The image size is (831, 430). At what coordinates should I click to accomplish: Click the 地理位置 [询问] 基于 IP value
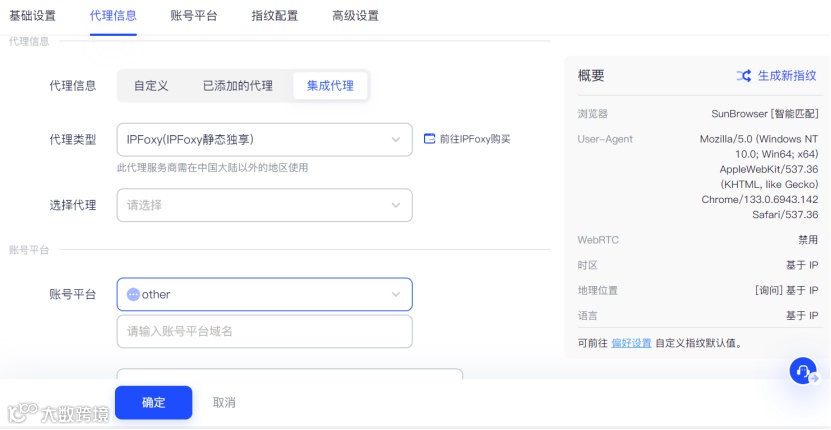(786, 291)
